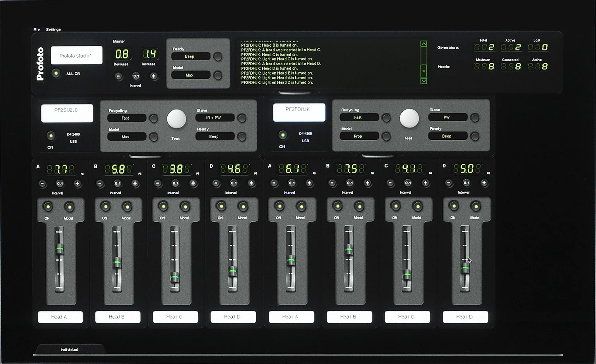This screenshot has height=364, width=596.
Task: Cycle PF2SU2J0 Model Max selector
Action: pos(153,137)
